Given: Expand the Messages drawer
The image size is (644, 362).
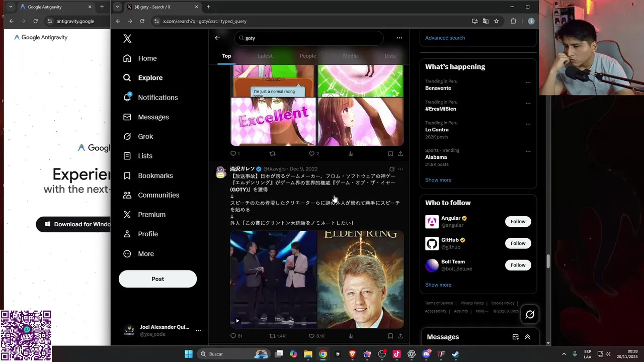Looking at the screenshot, I should [528, 337].
